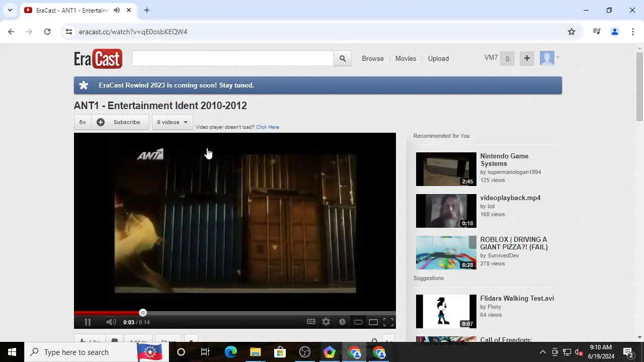This screenshot has height=362, width=644.
Task: Click the notification count badge 0
Action: coord(507,58)
